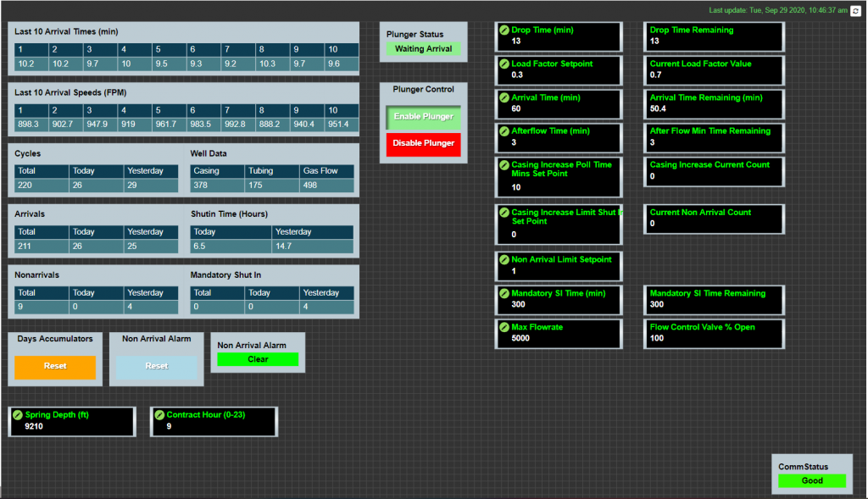Click the edit icon for Spring Depth (ft)

(x=18, y=415)
